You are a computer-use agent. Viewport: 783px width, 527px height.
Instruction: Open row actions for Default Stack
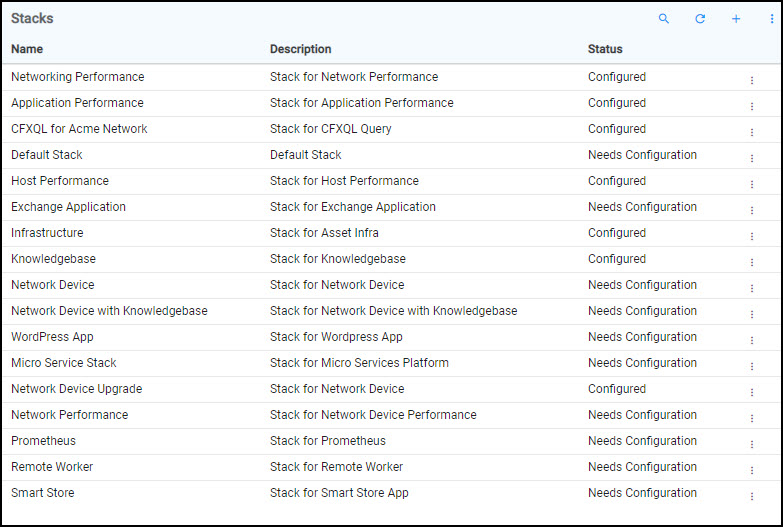[751, 158]
